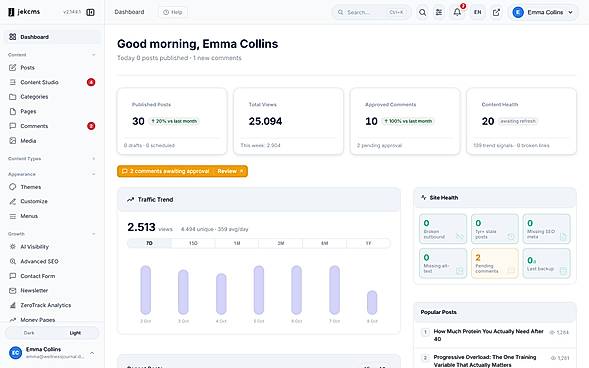
Task: Switch to Light theme mode
Action: [x=75, y=333]
